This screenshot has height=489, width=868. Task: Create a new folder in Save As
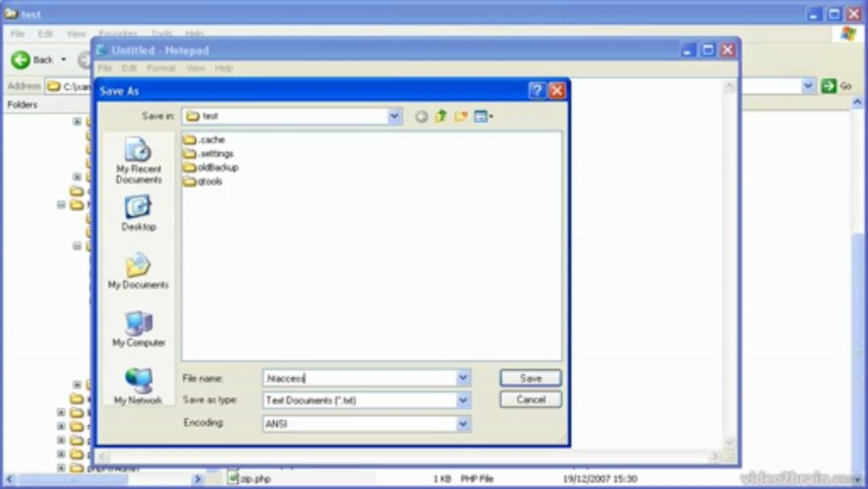[x=461, y=117]
